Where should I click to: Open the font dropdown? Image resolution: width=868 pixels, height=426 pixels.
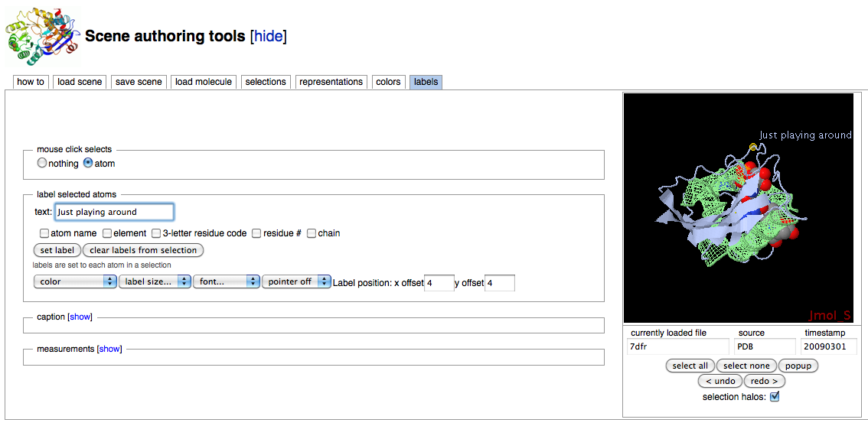[227, 281]
